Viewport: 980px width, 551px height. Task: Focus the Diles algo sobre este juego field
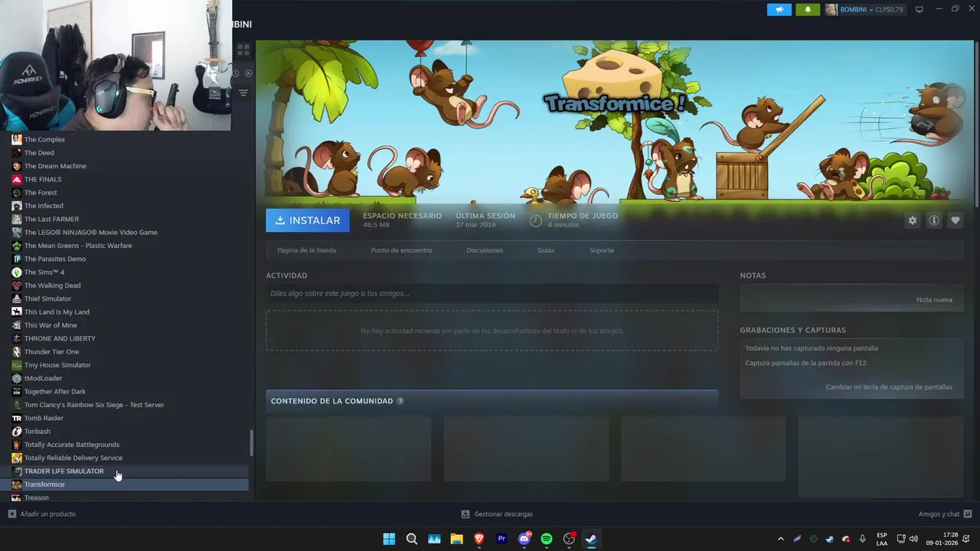(x=492, y=293)
